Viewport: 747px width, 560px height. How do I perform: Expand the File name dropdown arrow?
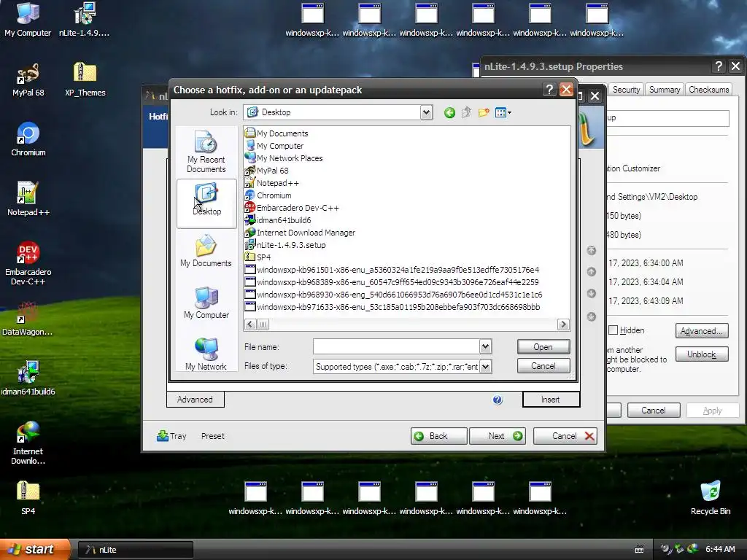pyautogui.click(x=485, y=346)
